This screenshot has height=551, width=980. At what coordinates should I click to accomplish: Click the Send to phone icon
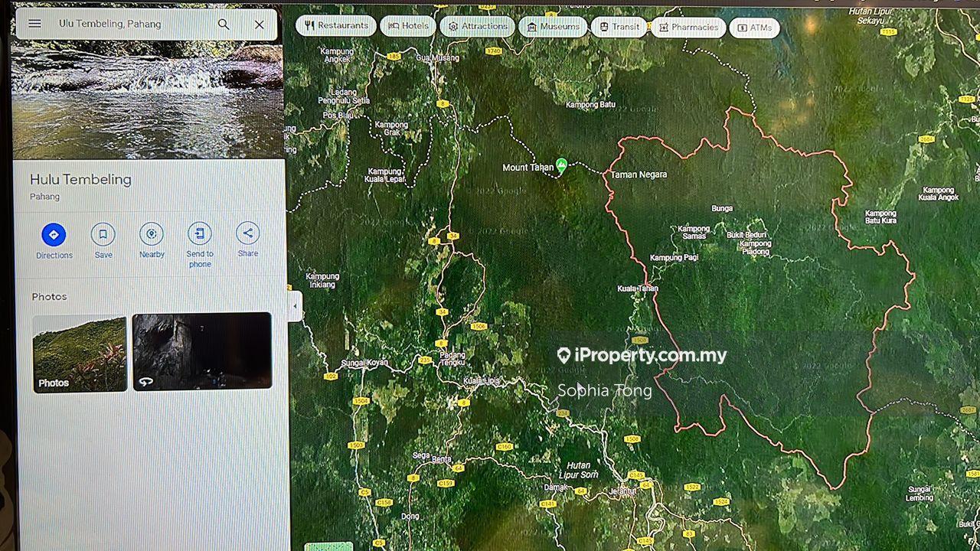pyautogui.click(x=200, y=233)
